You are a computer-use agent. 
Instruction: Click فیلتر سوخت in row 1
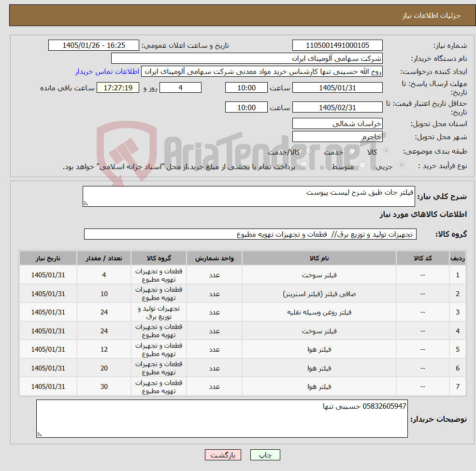pos(319,275)
